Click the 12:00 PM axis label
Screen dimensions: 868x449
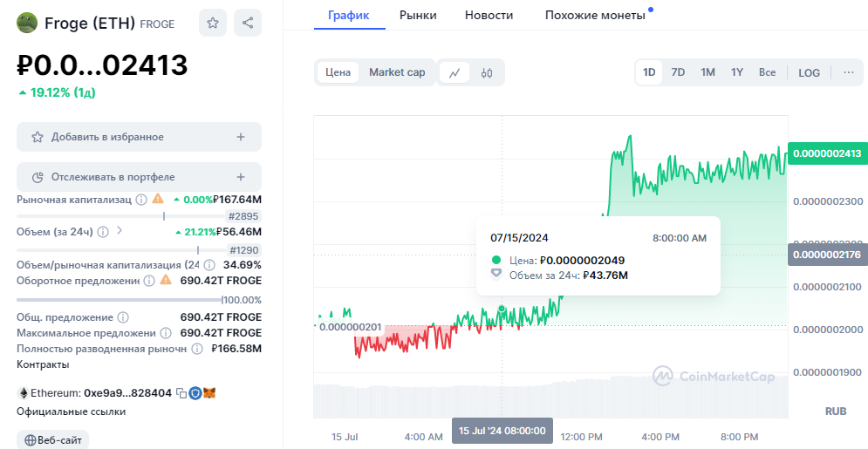click(x=581, y=437)
